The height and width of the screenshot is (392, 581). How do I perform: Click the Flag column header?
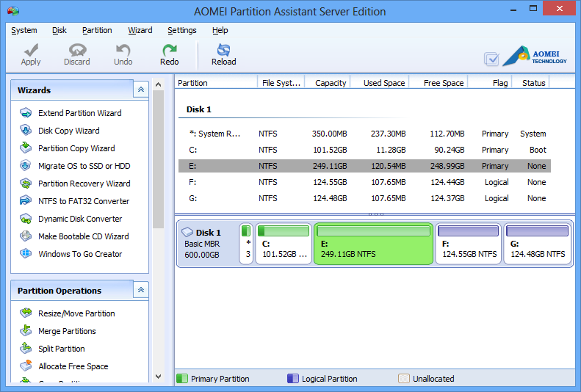[x=490, y=83]
